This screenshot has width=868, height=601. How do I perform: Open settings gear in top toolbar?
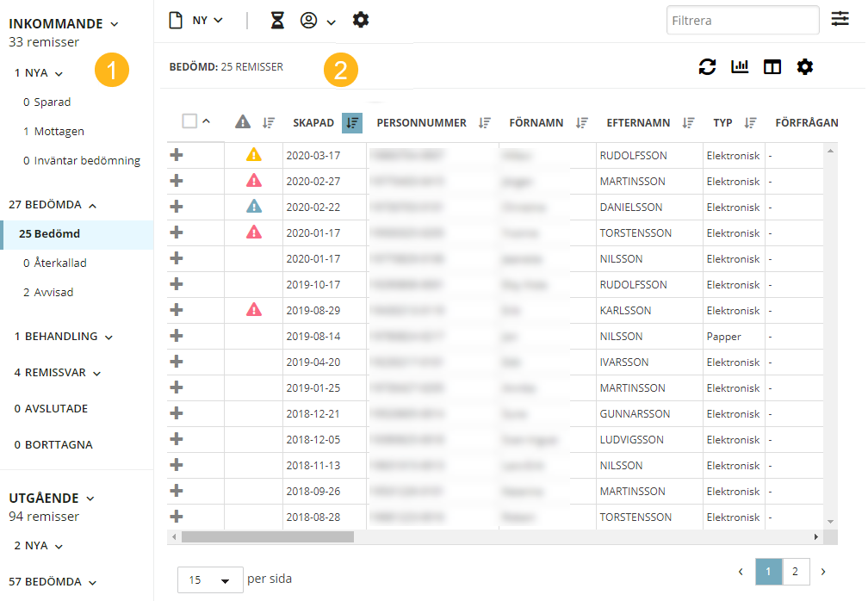tap(361, 20)
